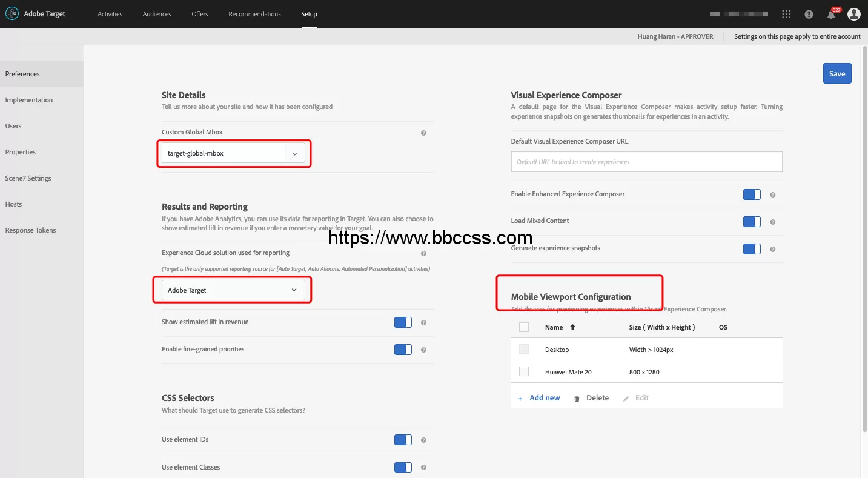Click the Huawei Mate 20 device name
The width and height of the screenshot is (868, 478).
coord(568,372)
